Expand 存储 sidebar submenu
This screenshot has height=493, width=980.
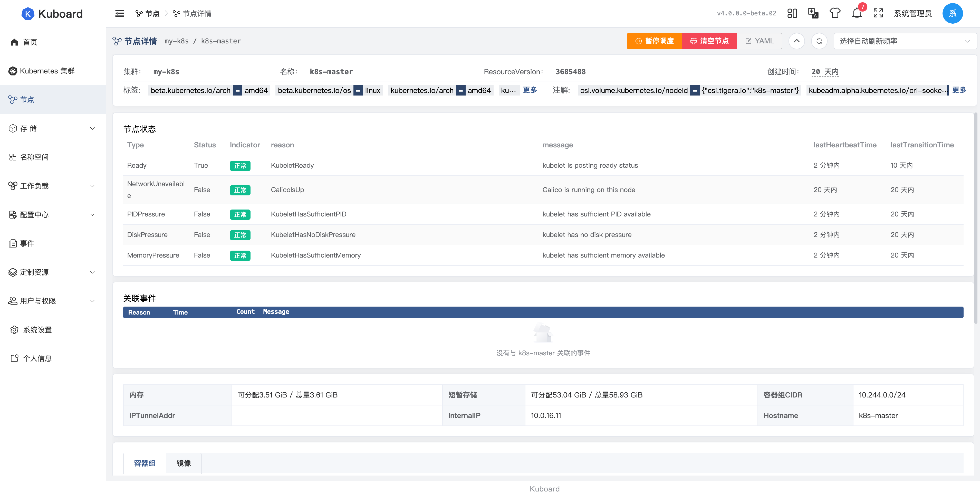click(53, 128)
